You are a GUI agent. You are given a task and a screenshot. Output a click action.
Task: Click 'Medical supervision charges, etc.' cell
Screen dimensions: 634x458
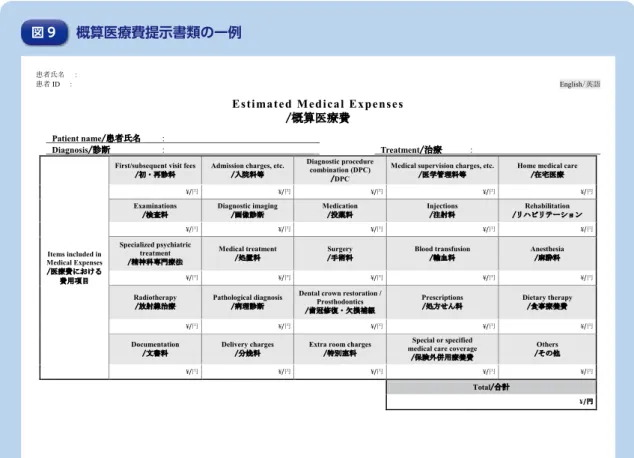442,170
